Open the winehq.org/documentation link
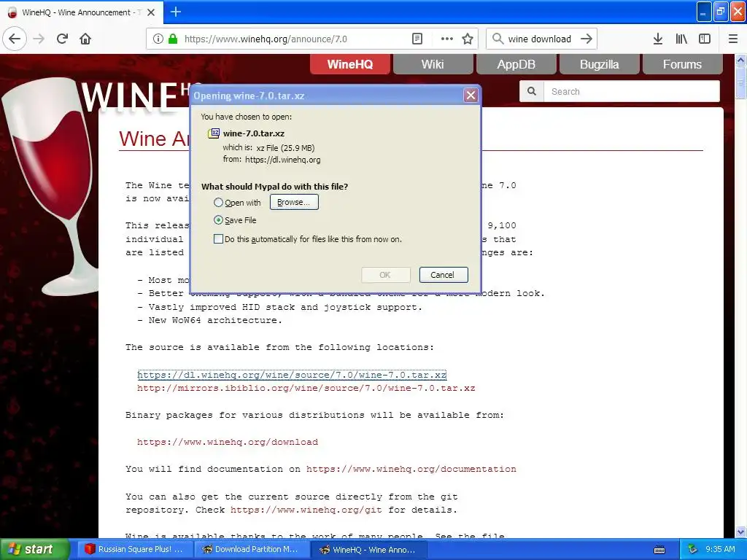 pyautogui.click(x=411, y=469)
